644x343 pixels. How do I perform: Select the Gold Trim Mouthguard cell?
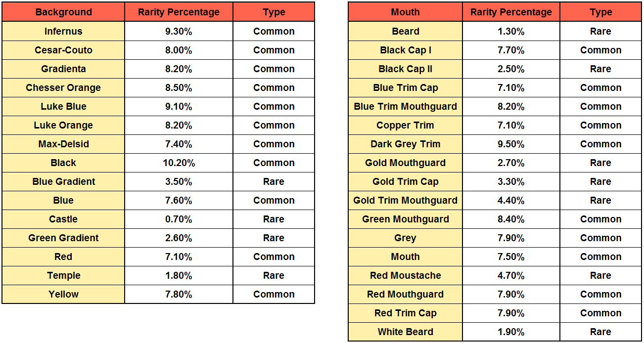pyautogui.click(x=405, y=200)
